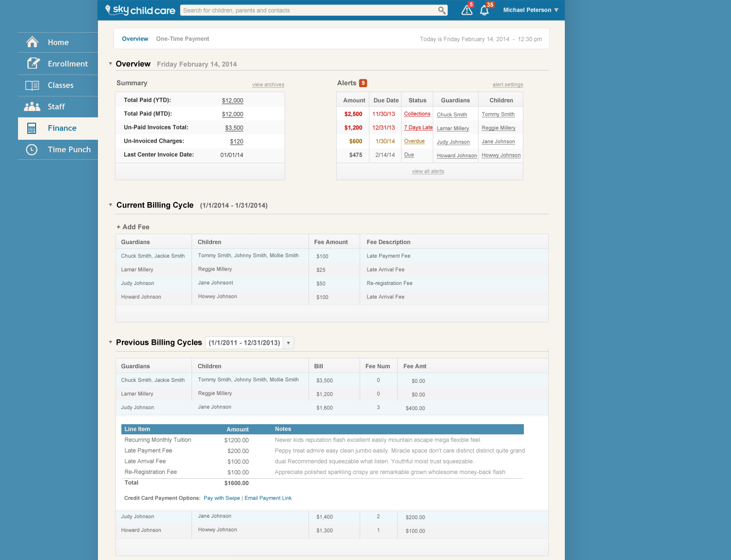Click the Pay with Swipe link
The height and width of the screenshot is (560, 731).
(x=222, y=498)
